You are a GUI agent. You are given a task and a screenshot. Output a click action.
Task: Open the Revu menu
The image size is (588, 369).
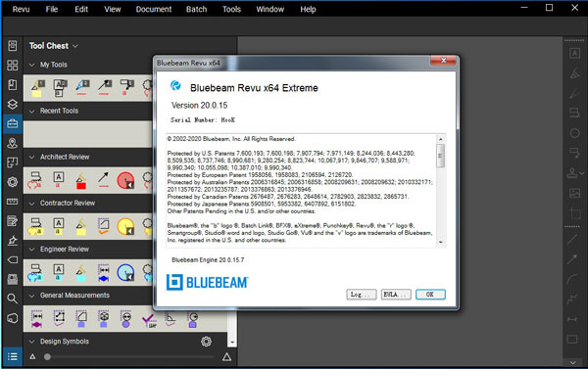point(21,9)
